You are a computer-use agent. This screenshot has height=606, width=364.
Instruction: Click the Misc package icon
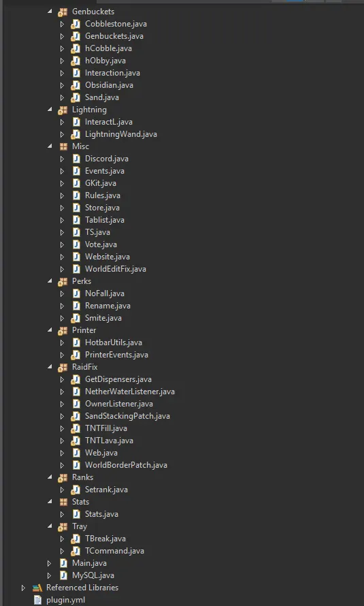point(63,146)
